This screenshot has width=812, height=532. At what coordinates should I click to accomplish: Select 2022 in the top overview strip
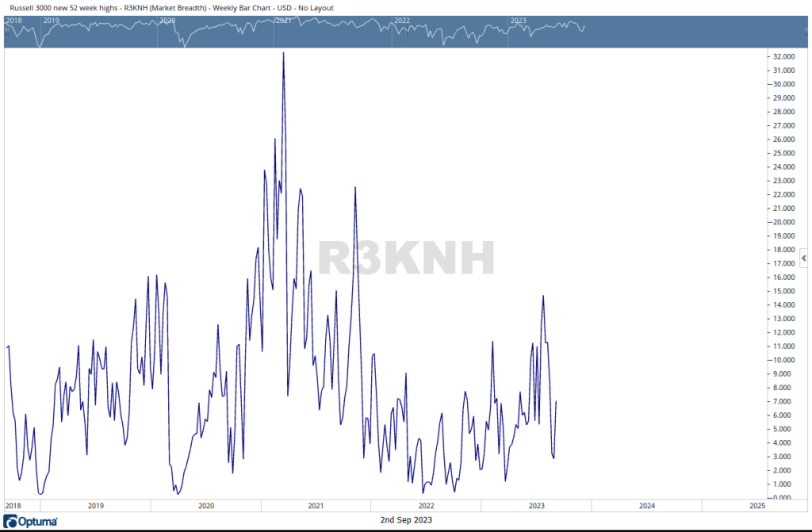(x=402, y=20)
